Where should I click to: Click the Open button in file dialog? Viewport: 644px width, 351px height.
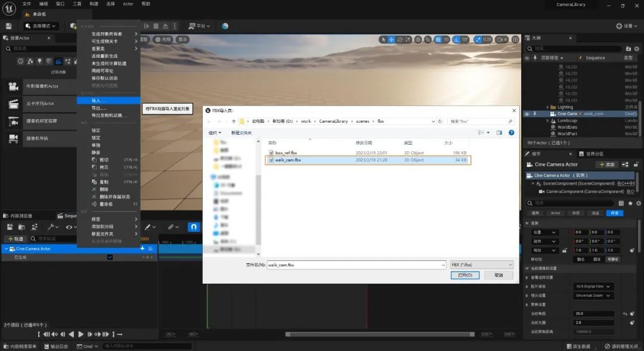click(x=465, y=275)
